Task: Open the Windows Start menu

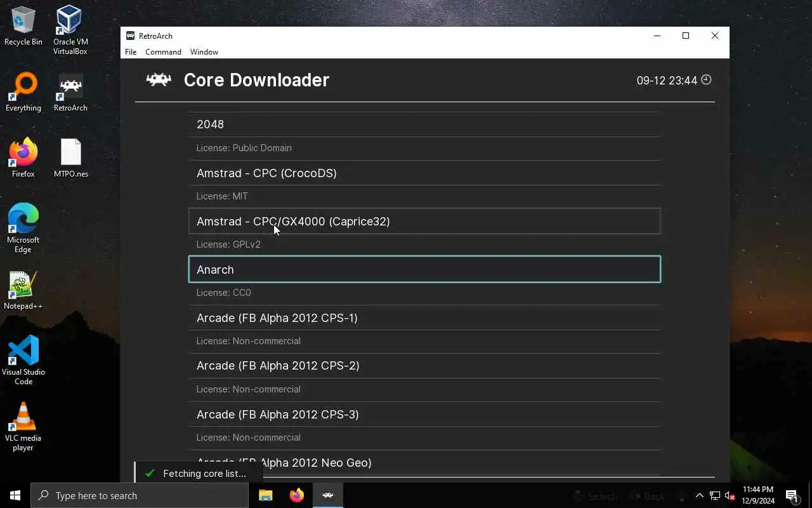Action: [x=15, y=495]
